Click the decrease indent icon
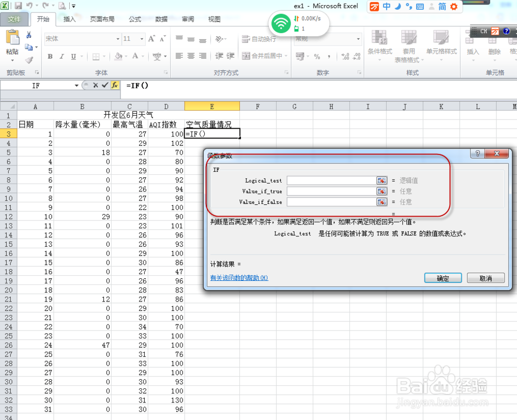 (219, 56)
